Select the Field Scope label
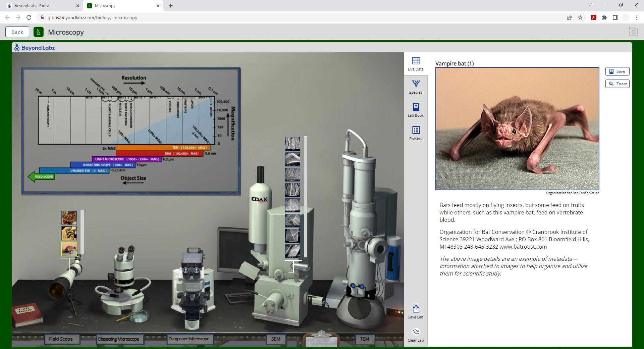Viewport: 644px width, 349px height. pos(61,339)
